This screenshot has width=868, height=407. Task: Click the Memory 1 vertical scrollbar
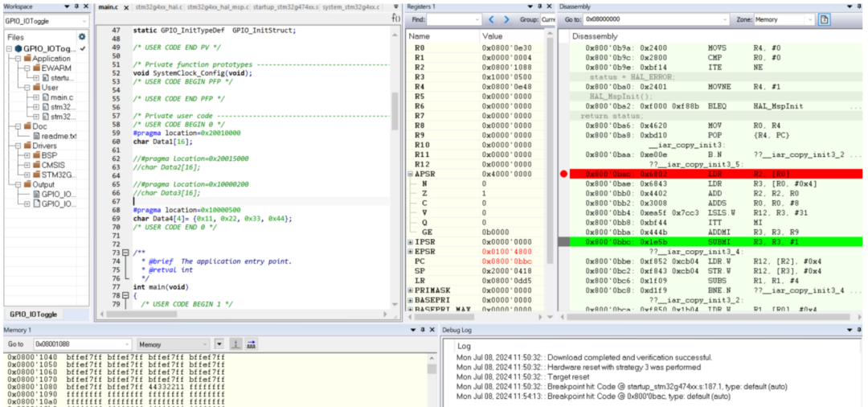tap(432, 380)
